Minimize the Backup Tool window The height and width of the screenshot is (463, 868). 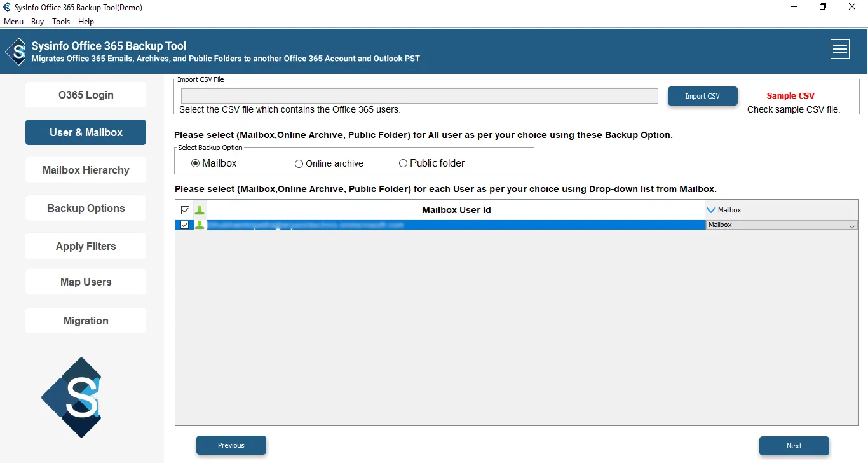pyautogui.click(x=794, y=7)
